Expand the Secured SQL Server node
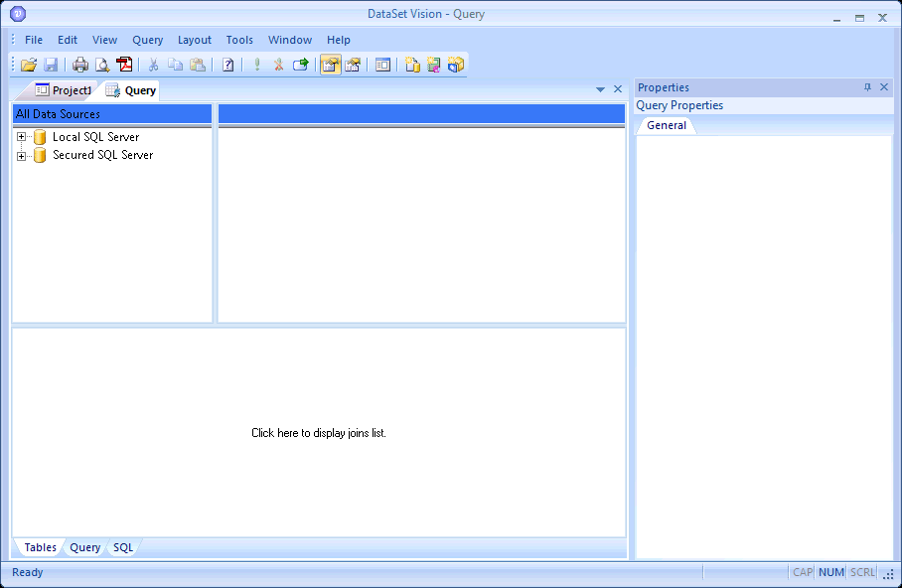Image resolution: width=902 pixels, height=588 pixels. click(x=21, y=155)
